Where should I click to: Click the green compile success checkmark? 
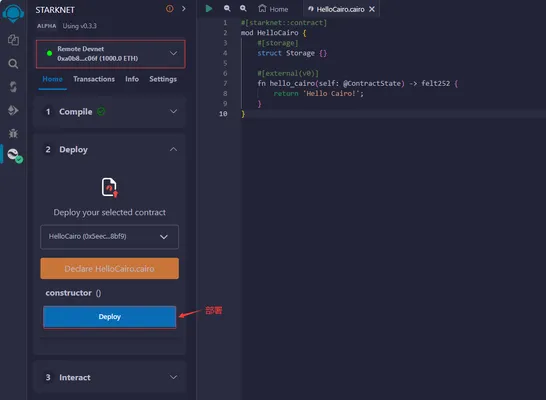pos(101,112)
